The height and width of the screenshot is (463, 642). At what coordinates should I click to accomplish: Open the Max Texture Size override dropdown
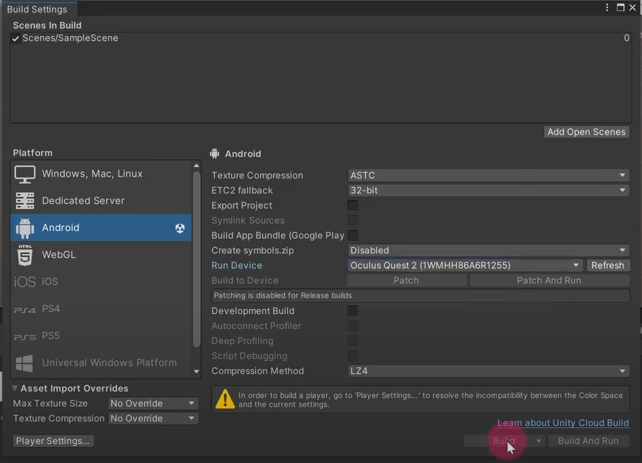pyautogui.click(x=153, y=403)
